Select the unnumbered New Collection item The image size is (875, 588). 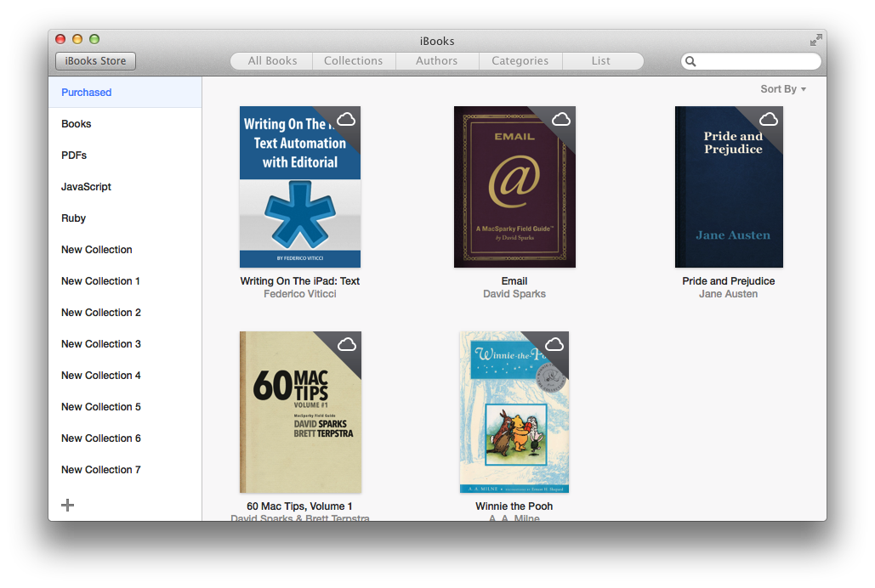click(125, 249)
